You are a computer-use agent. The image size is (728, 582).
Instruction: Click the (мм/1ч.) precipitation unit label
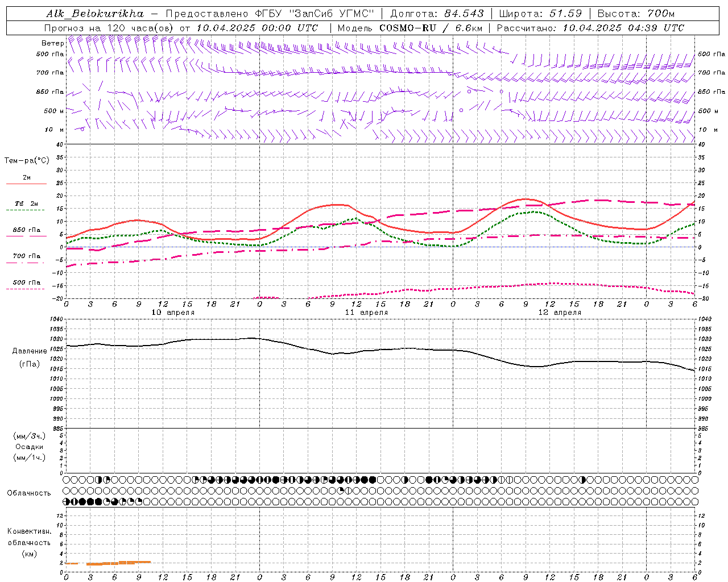click(x=30, y=458)
